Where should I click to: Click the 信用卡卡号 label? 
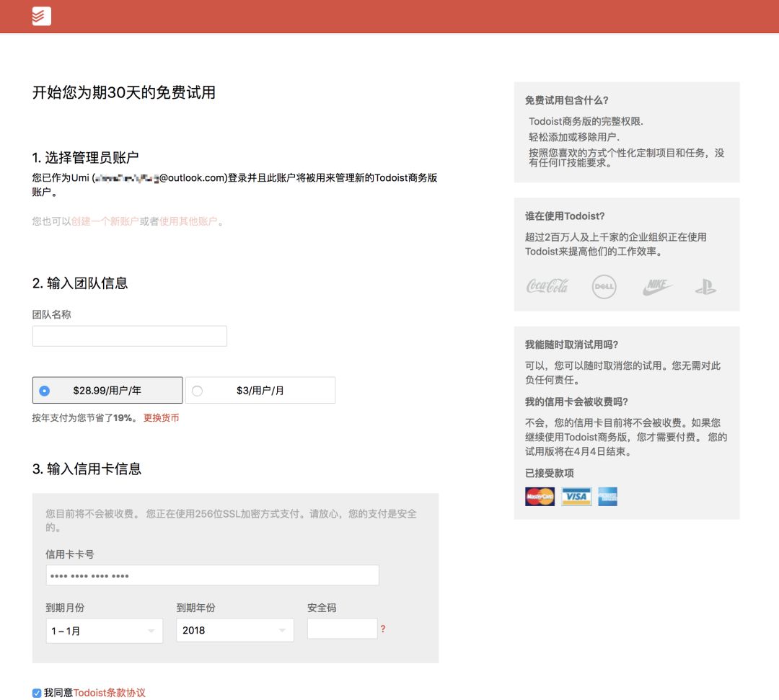pos(70,554)
